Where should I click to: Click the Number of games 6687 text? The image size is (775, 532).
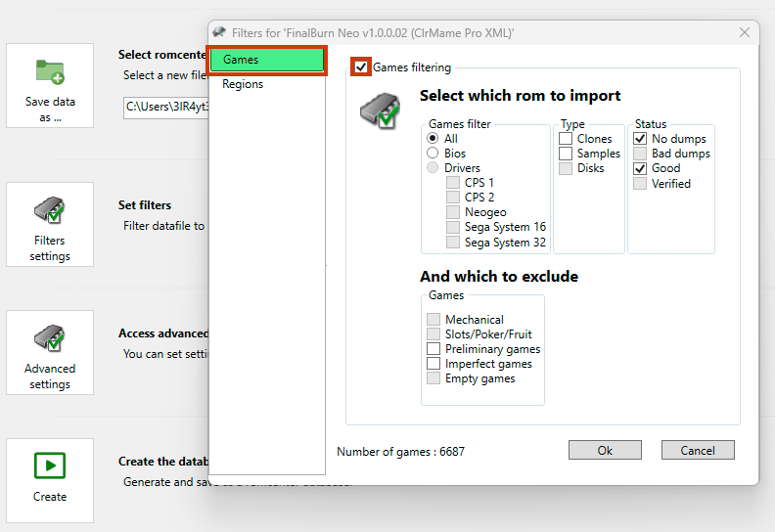click(x=400, y=452)
